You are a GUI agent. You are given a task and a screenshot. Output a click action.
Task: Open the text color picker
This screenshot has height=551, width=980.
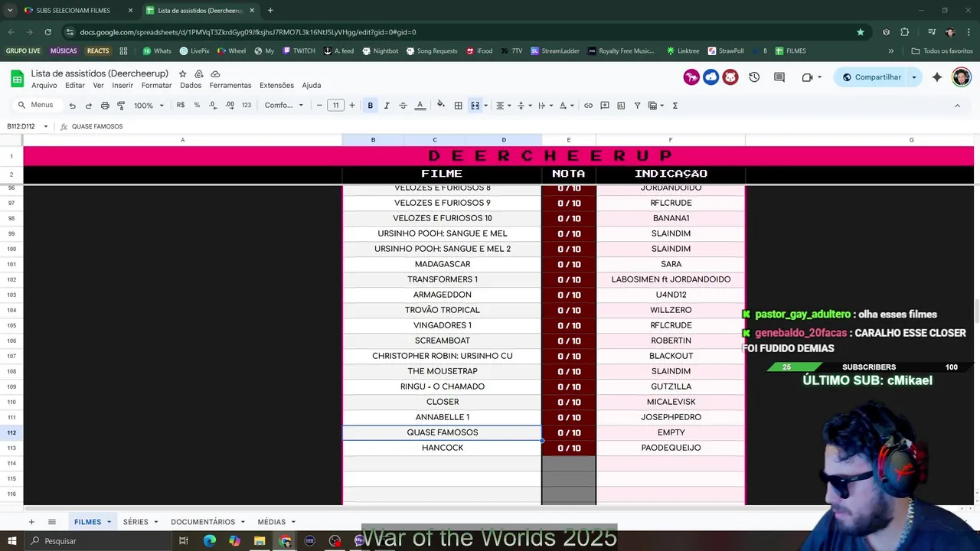point(420,106)
